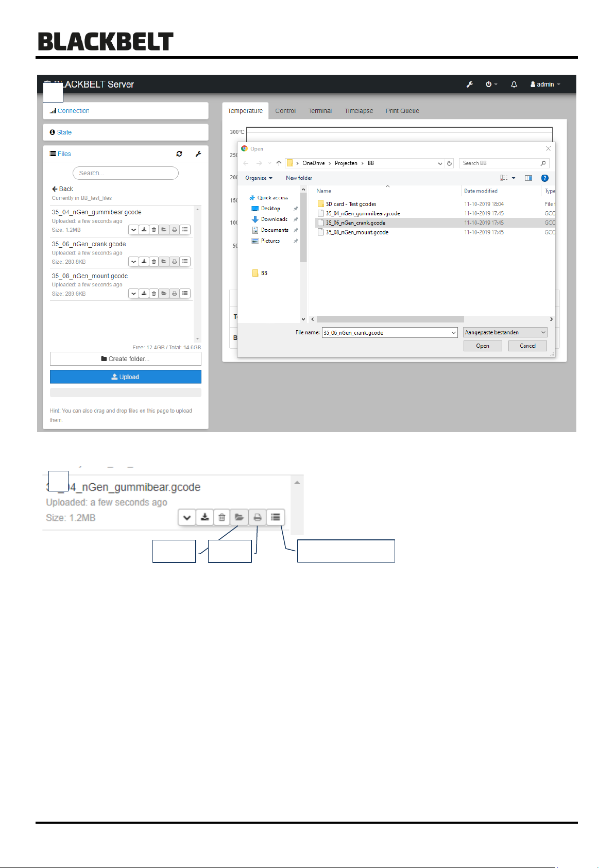Load 35_08_nGen_mount.gcode using its folder icon

tap(164, 294)
